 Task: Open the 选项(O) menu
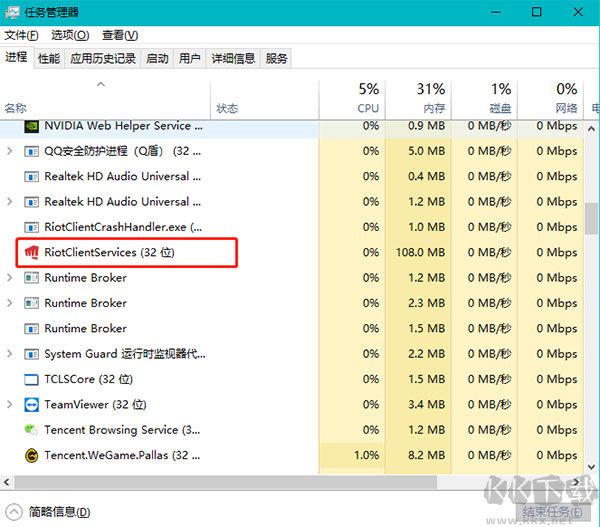[x=70, y=36]
